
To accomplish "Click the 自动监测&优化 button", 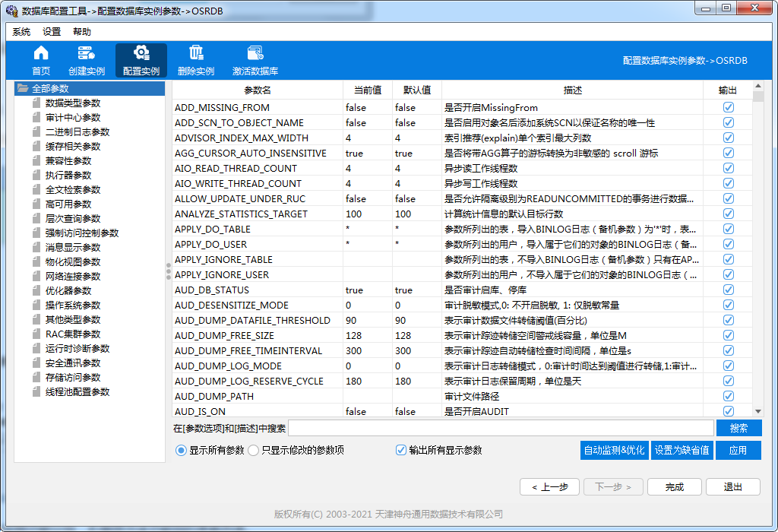I will coord(614,450).
